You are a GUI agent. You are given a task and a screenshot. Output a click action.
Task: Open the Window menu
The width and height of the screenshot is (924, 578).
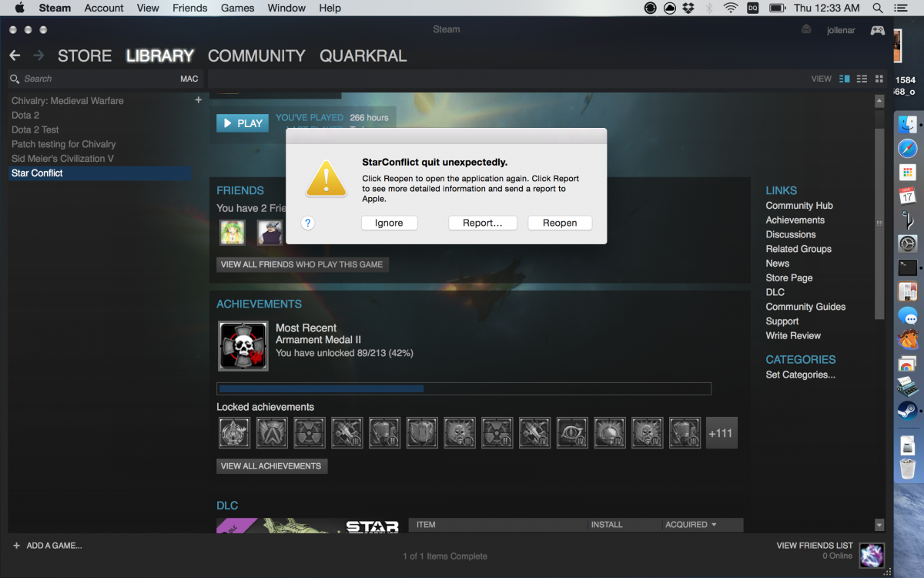[x=286, y=8]
